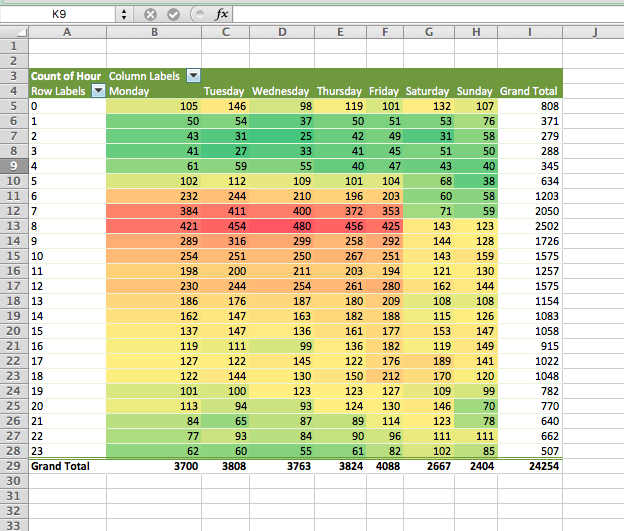Click the Thursday total cell 3824
The height and width of the screenshot is (531, 624).
341,466
